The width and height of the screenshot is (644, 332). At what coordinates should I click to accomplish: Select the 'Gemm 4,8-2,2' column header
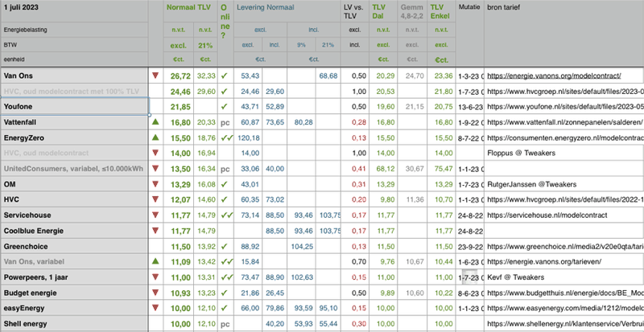tap(412, 11)
